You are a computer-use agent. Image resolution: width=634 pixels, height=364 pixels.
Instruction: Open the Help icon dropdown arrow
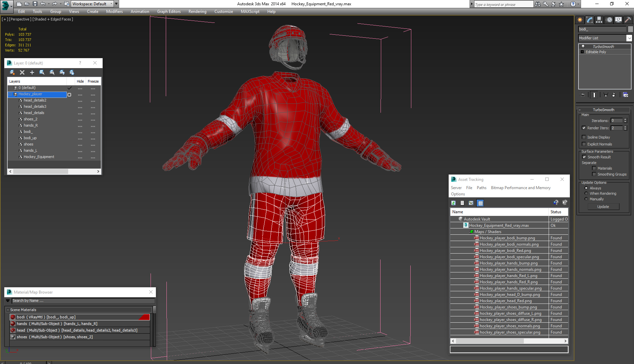578,4
